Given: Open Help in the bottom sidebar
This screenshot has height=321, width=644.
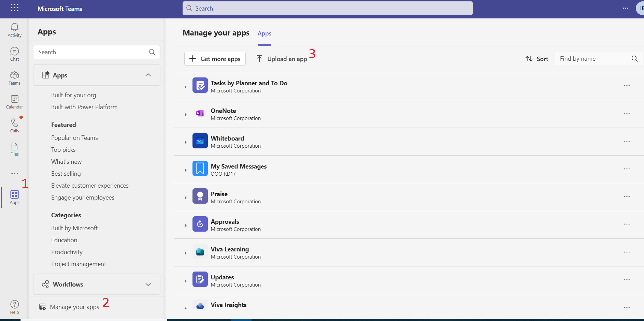Looking at the screenshot, I should click(14, 307).
